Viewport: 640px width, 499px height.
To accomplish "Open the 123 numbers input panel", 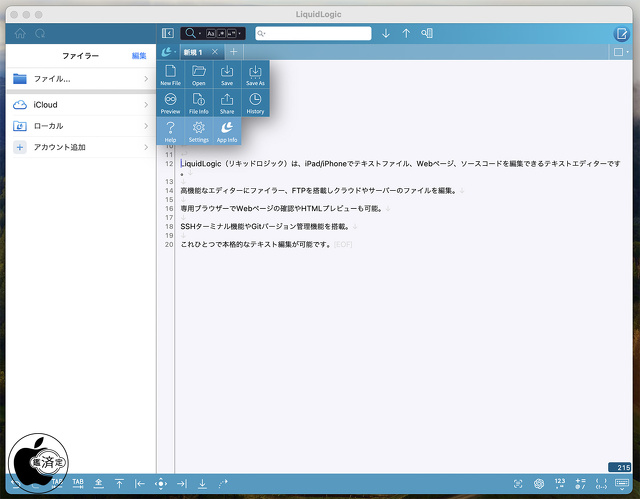I will (560, 483).
